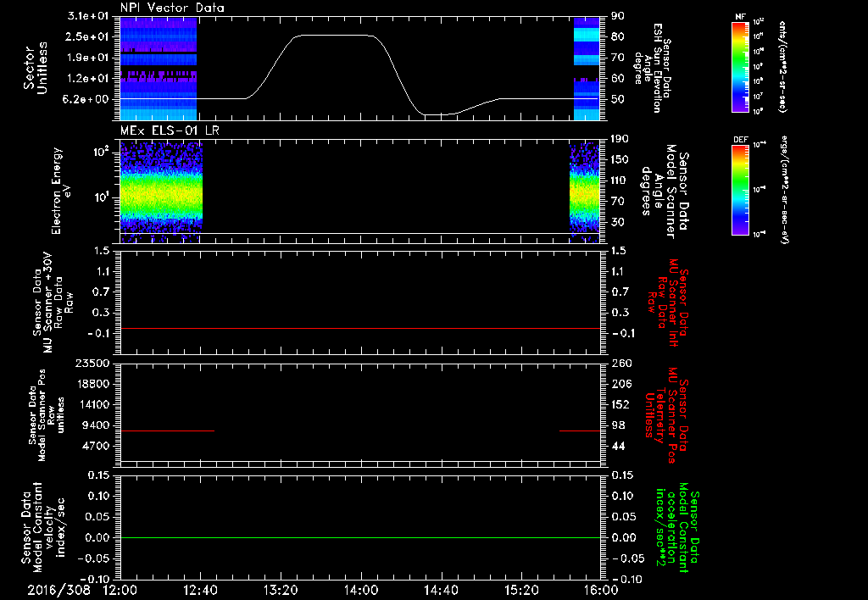Click the NPI spectrogram block ending at 16:00
868x600 pixels.
click(587, 68)
